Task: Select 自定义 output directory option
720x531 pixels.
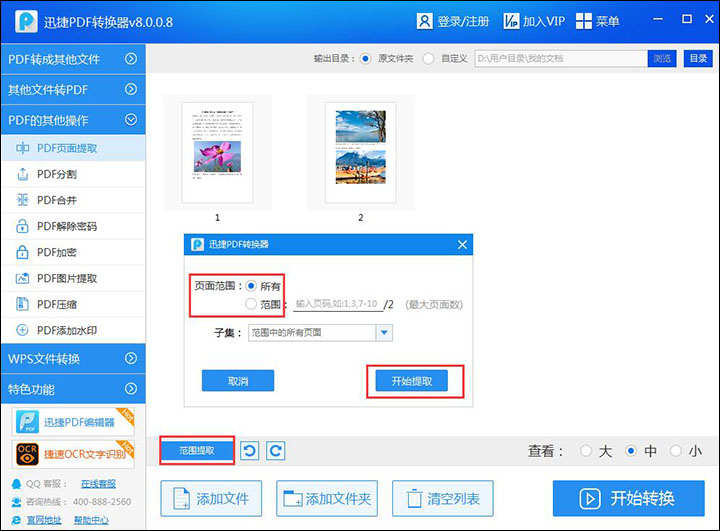Action: tap(428, 59)
